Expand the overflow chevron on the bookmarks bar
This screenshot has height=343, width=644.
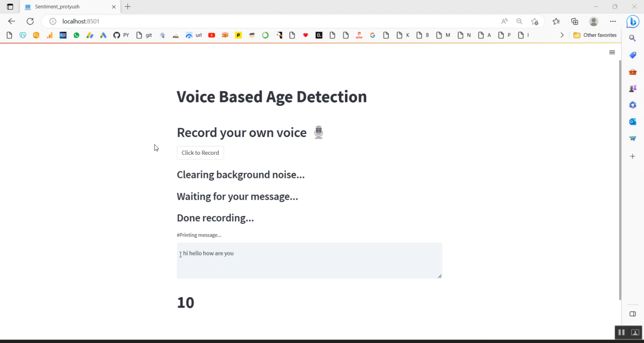click(562, 35)
